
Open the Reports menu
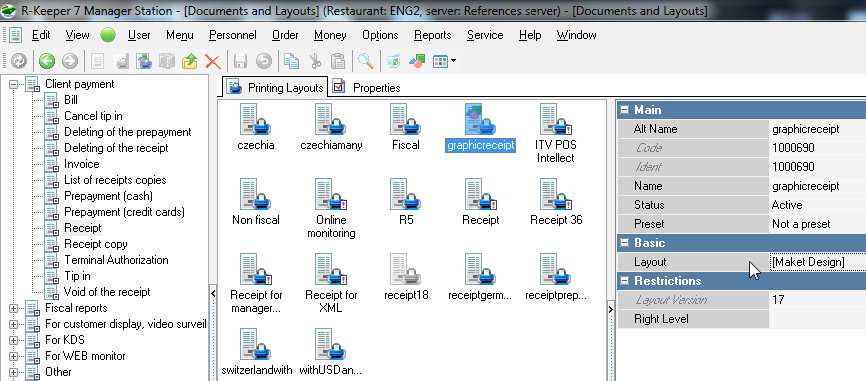click(432, 35)
